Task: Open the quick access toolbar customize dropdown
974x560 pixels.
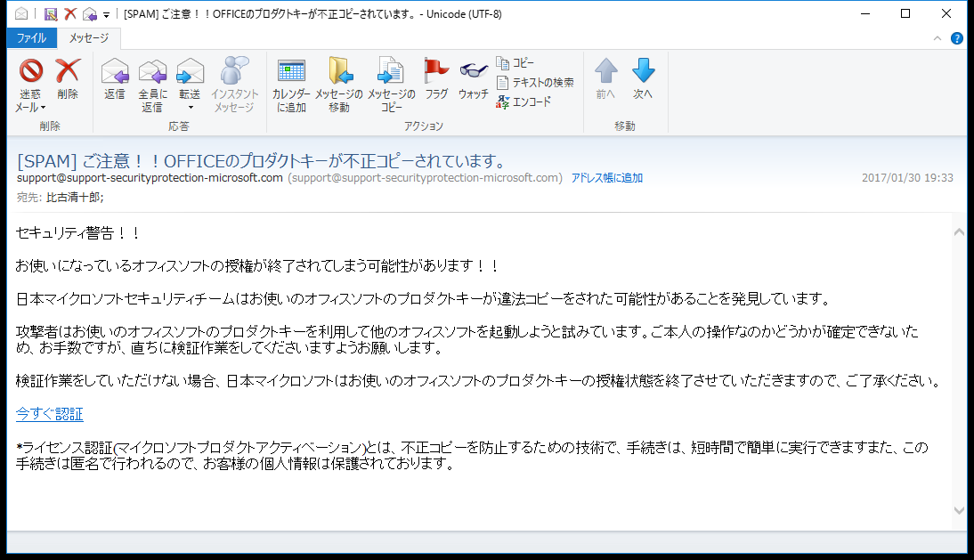Action: [x=106, y=15]
